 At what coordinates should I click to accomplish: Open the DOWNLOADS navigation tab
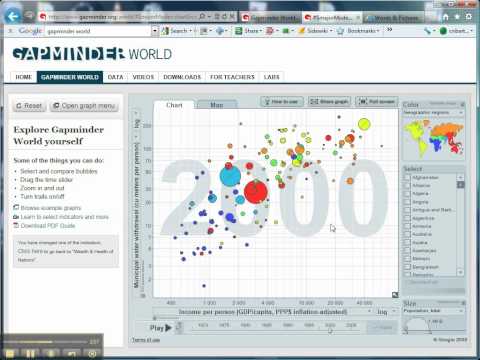click(182, 77)
